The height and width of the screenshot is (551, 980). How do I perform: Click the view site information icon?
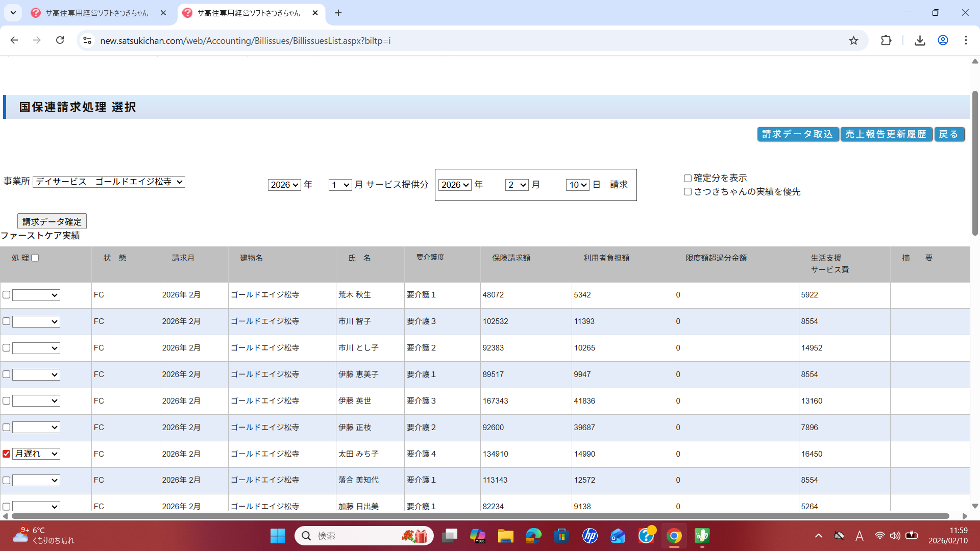(87, 40)
